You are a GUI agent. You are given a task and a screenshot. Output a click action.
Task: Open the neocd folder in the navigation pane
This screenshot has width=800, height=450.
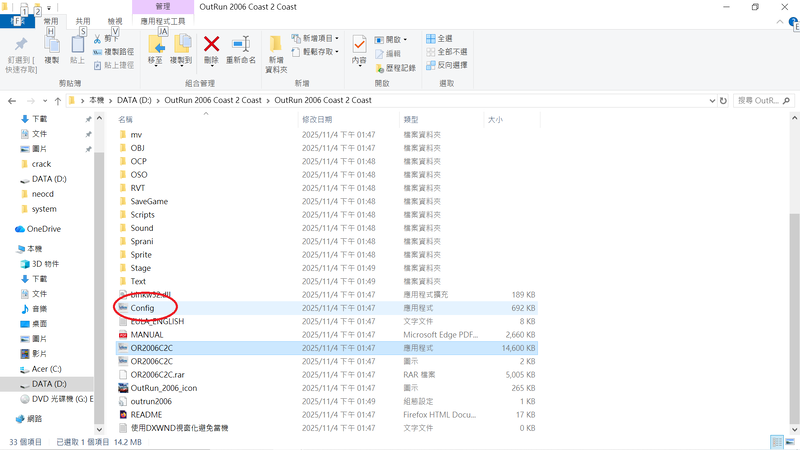tap(37, 194)
